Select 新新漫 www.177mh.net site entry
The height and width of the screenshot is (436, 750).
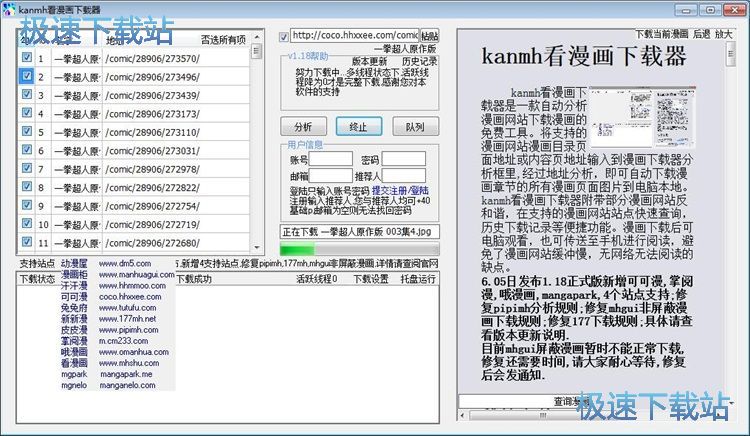[x=109, y=318]
